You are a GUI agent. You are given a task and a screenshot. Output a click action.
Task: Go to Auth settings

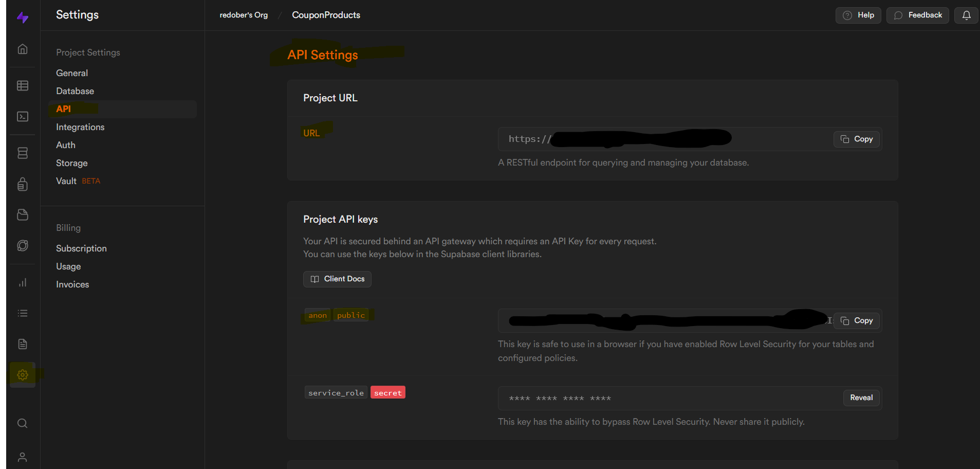click(66, 145)
